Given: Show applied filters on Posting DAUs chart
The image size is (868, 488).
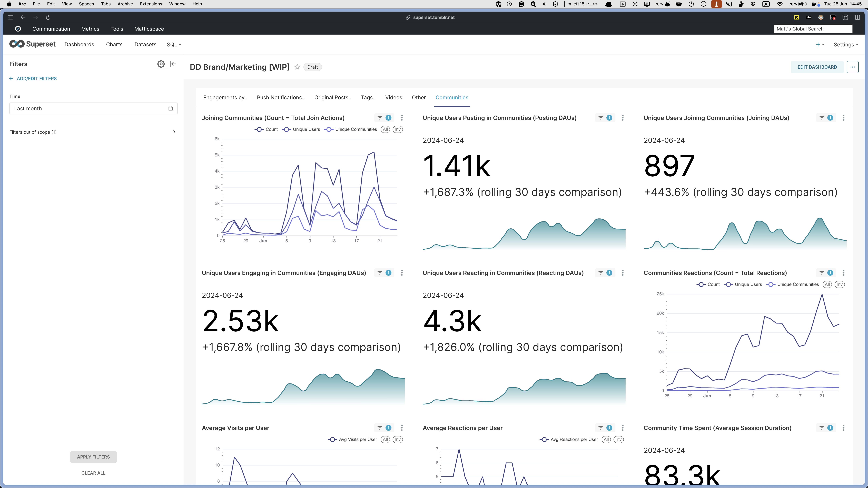Looking at the screenshot, I should pyautogui.click(x=605, y=118).
